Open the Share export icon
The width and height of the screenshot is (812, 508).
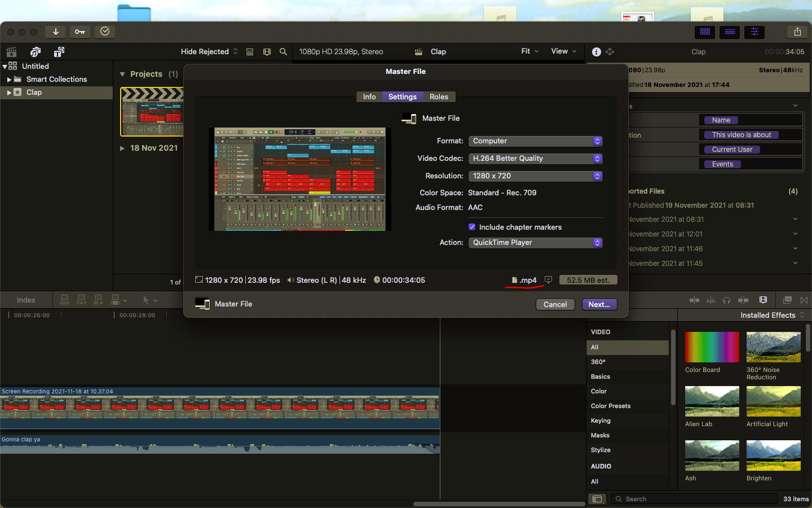tap(797, 32)
